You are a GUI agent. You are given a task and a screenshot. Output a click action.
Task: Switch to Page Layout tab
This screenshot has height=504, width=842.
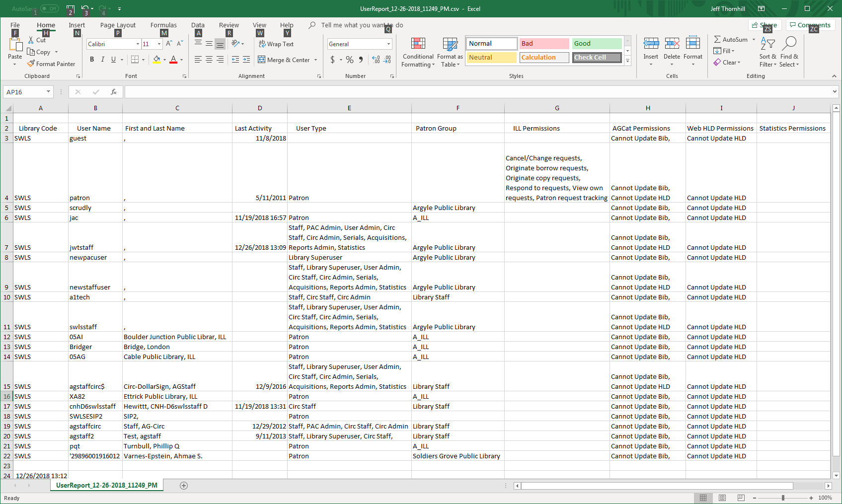pos(118,25)
